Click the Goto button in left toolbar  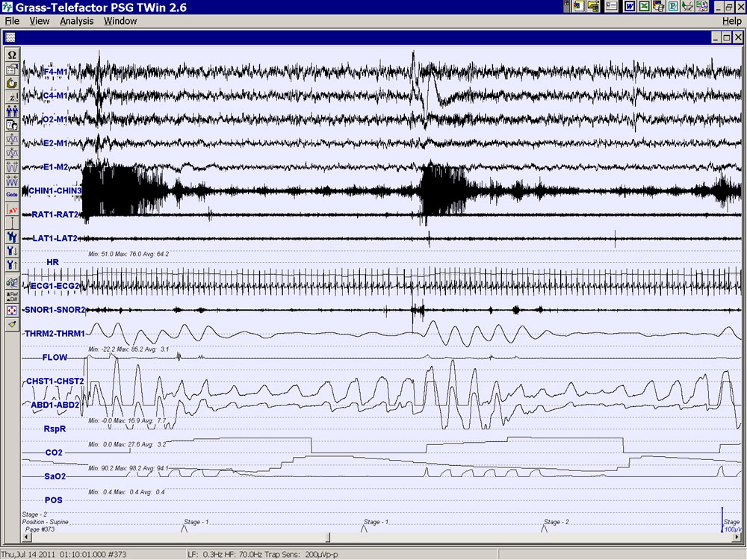point(12,194)
